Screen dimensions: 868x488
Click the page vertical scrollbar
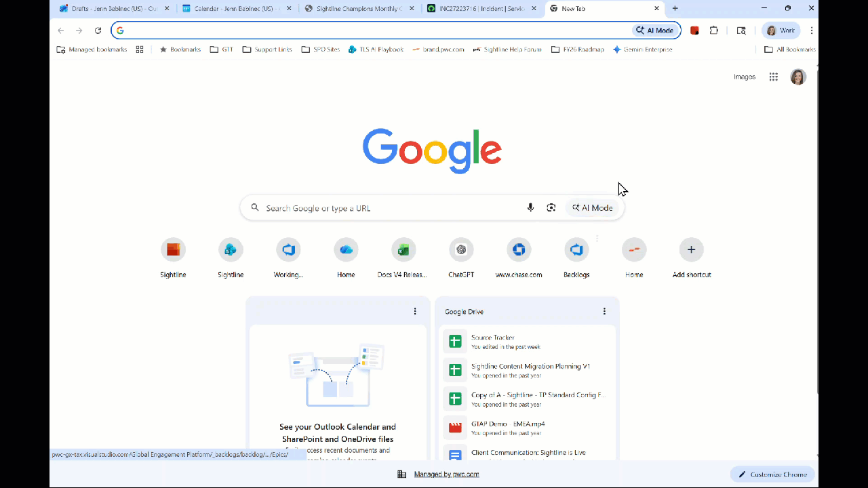[x=817, y=230]
